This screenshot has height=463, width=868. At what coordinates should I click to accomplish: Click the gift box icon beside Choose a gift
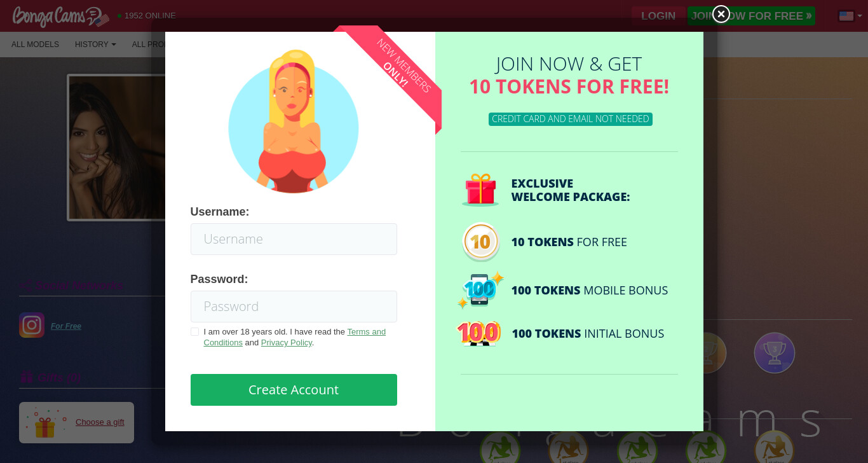[x=46, y=422]
